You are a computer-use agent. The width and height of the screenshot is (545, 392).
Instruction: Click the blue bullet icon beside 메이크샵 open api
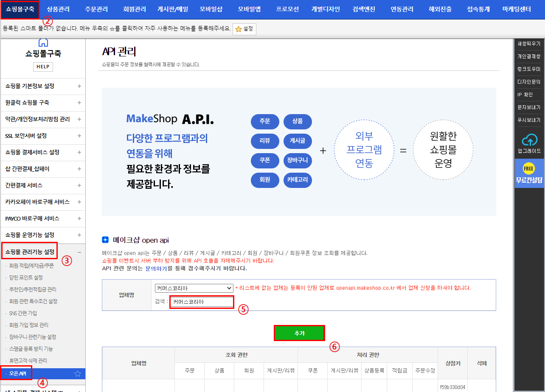(x=105, y=240)
